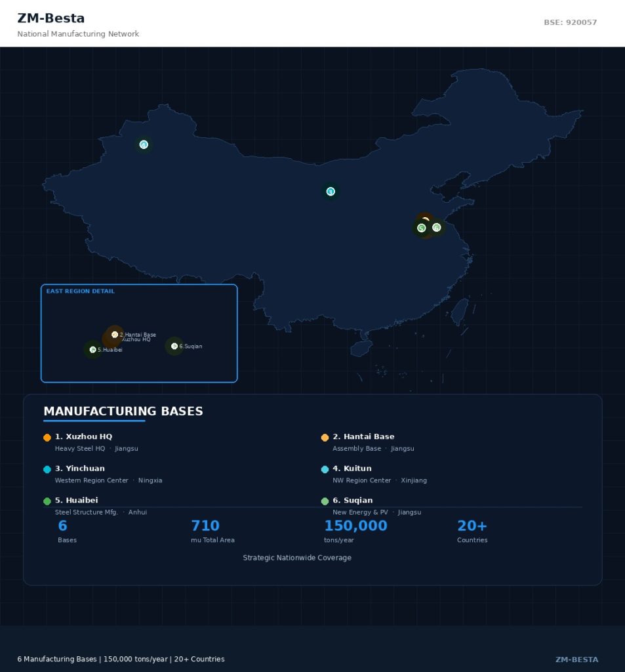Screen dimensions: 625x672
Task: Click the light-blue dot beside 4. Kuitun
Action: coord(325,469)
